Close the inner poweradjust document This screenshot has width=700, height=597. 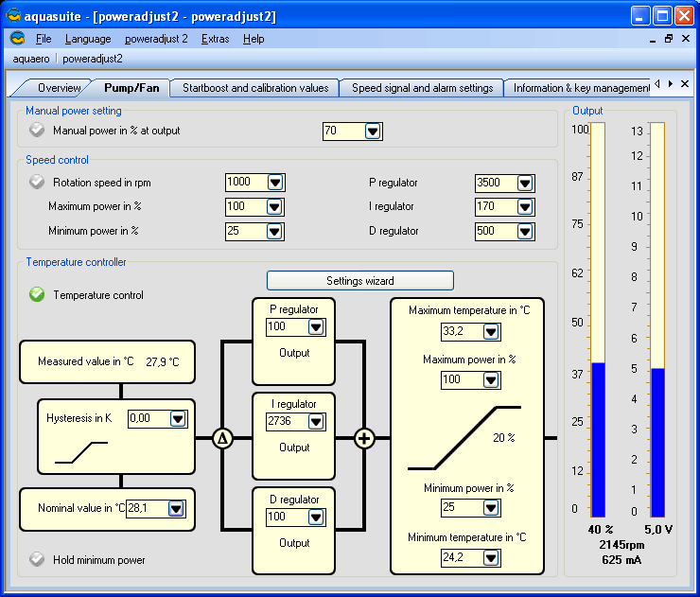coord(685,39)
